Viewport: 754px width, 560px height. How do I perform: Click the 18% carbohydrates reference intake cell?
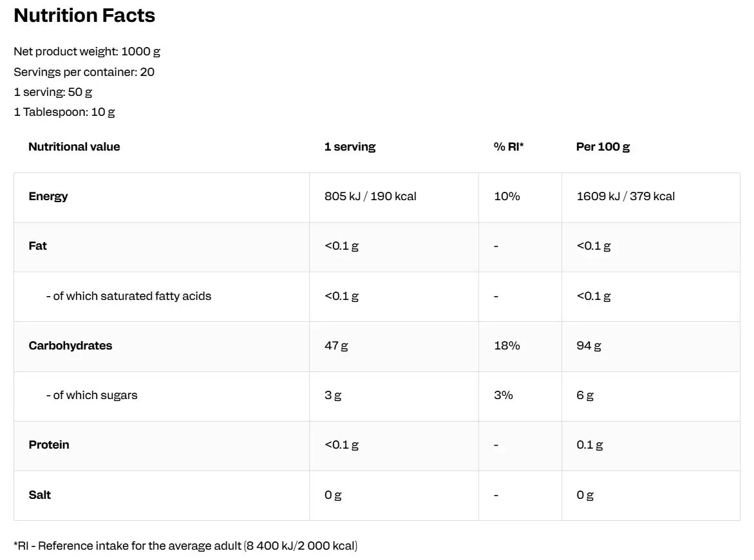(x=507, y=346)
